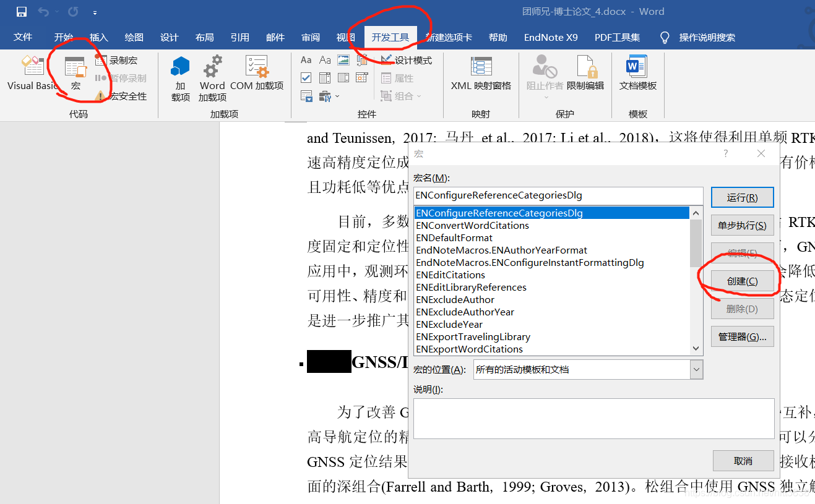Open the 文件 tab
Viewport: 815px width, 504px height.
click(x=23, y=38)
